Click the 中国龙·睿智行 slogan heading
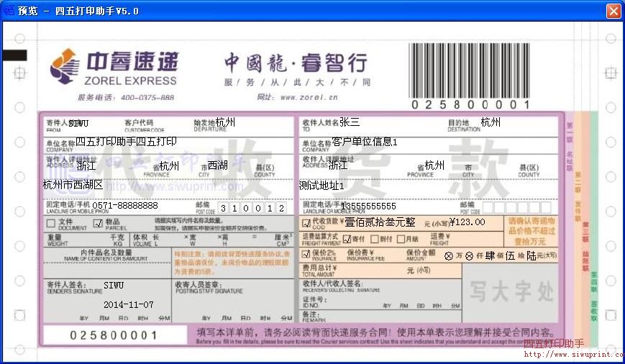Screen dimensions: 625x364 [x=296, y=63]
